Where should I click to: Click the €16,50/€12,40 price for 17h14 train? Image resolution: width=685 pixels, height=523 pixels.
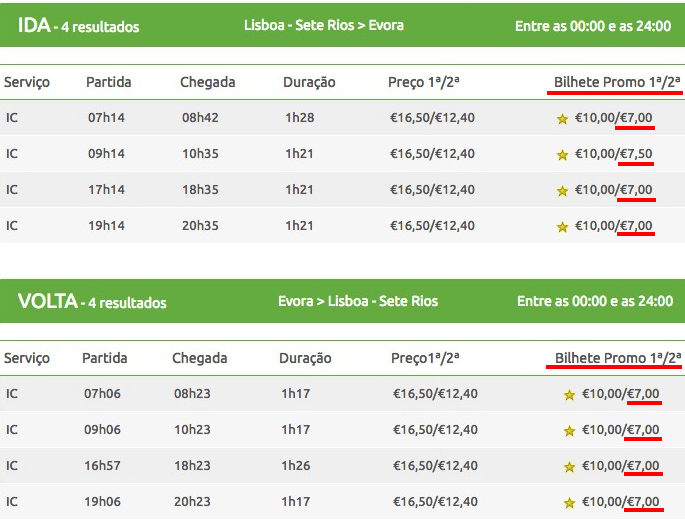(x=432, y=190)
